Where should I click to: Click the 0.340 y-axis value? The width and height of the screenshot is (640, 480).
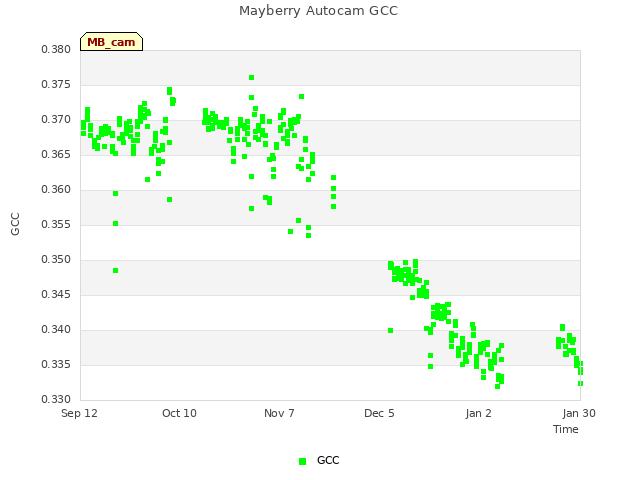pyautogui.click(x=56, y=329)
